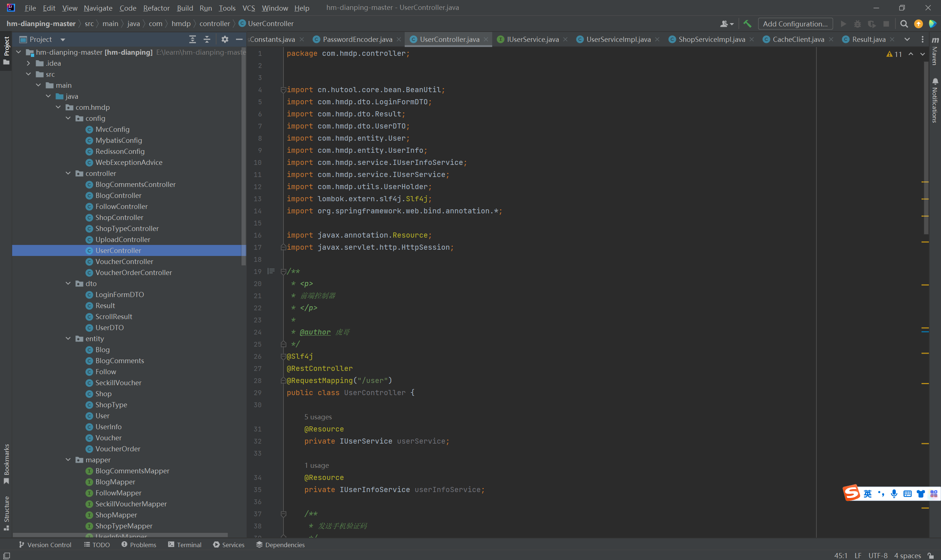Hide the Project panel with minus icon
This screenshot has width=941, height=560.
(x=239, y=39)
